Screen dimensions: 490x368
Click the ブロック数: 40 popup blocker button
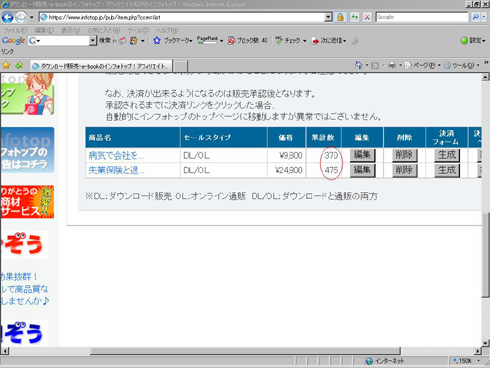coord(248,41)
